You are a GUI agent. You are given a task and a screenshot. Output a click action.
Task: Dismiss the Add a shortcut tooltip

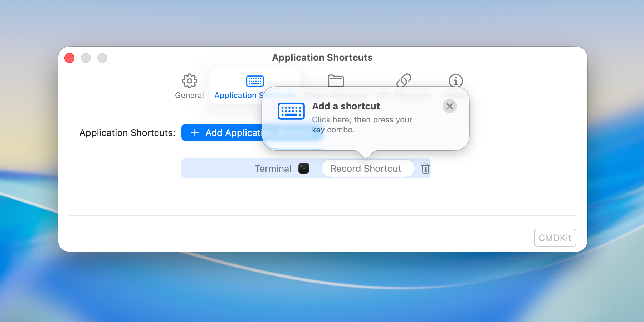coord(450,106)
